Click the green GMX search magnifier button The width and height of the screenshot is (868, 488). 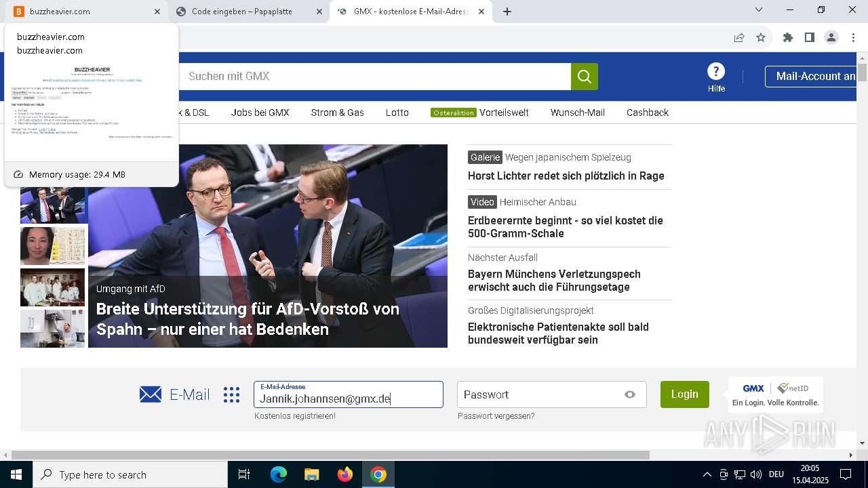585,77
